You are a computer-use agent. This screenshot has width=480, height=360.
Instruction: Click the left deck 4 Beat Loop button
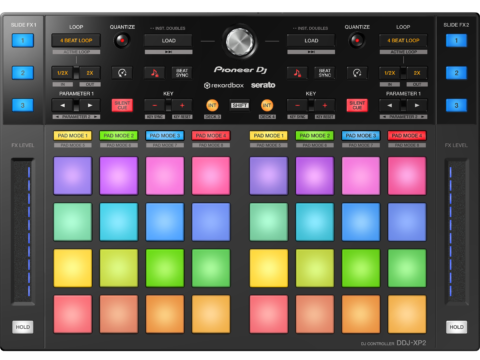click(76, 41)
